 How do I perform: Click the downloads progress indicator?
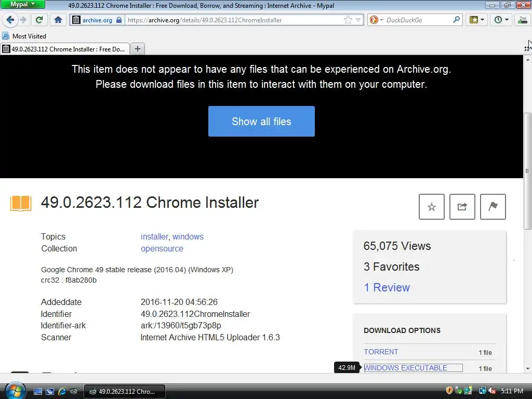pyautogui.click(x=523, y=20)
